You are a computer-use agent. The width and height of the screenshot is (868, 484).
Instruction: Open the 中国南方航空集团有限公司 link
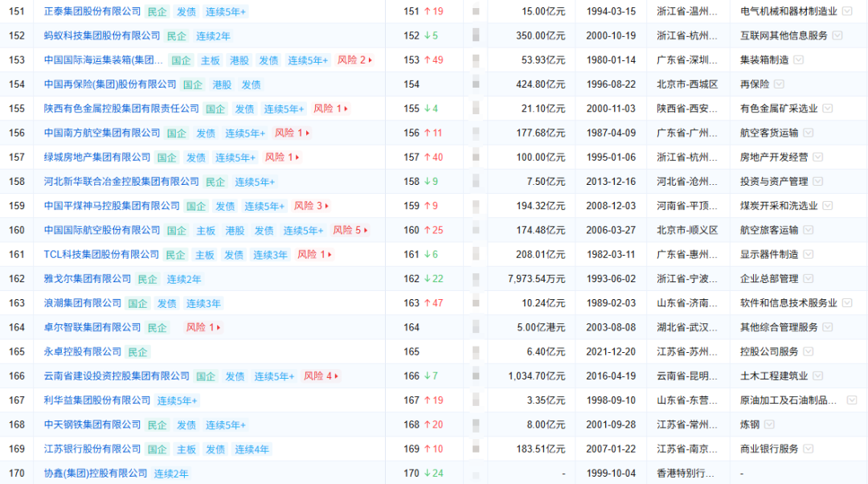point(102,133)
